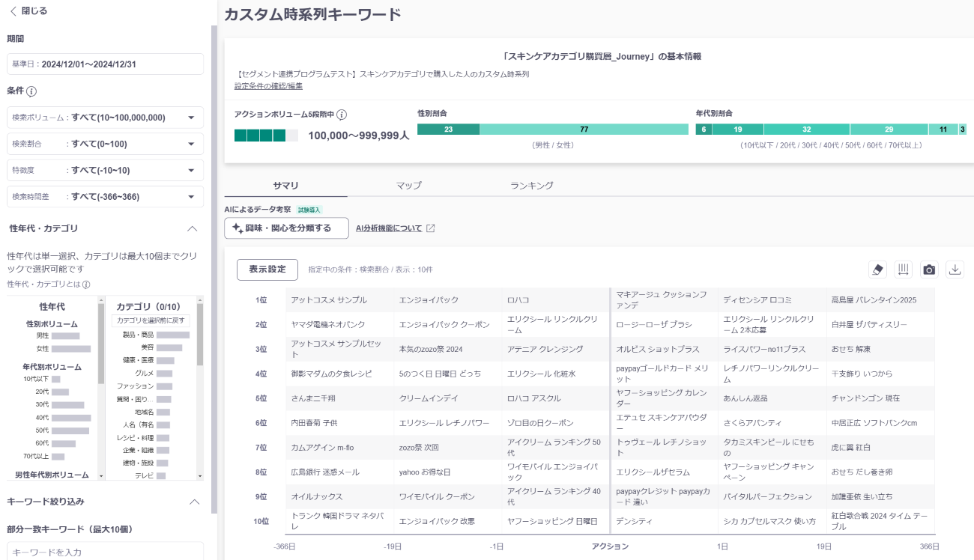Click the column width adjust icon

904,270
